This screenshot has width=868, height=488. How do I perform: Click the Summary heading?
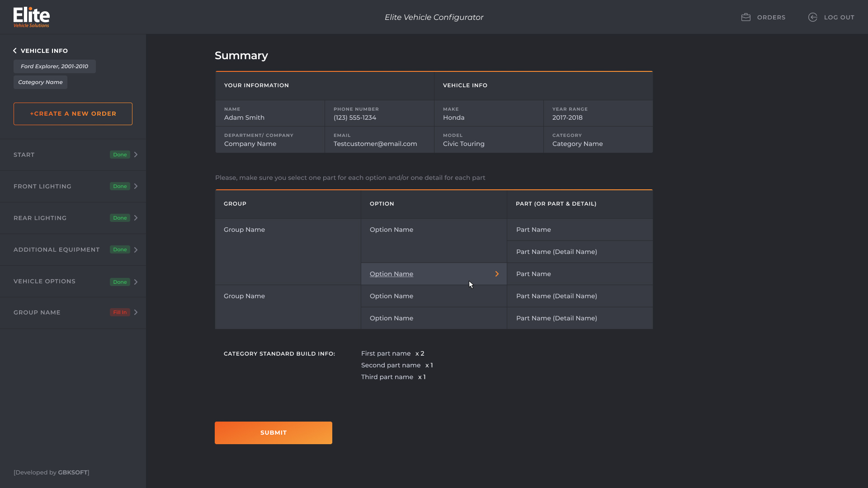[241, 56]
